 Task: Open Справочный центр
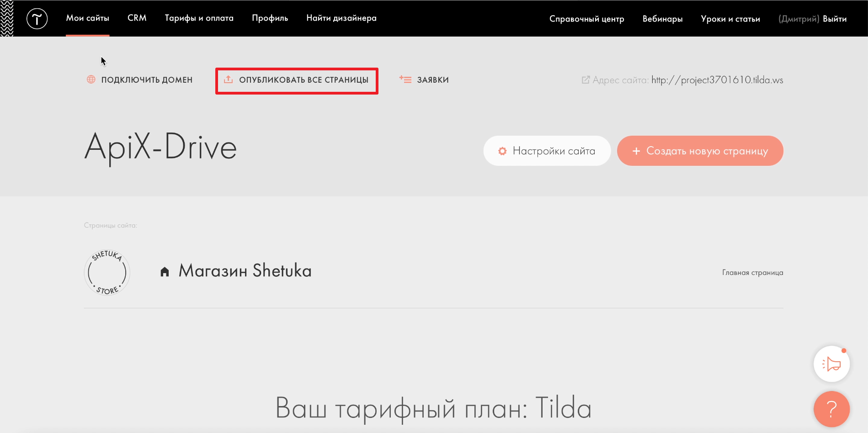586,19
